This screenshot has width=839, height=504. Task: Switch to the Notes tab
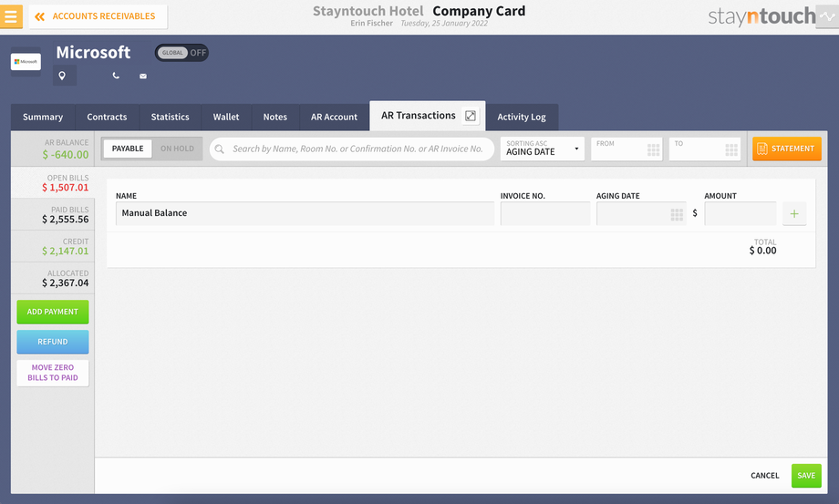[x=275, y=117]
